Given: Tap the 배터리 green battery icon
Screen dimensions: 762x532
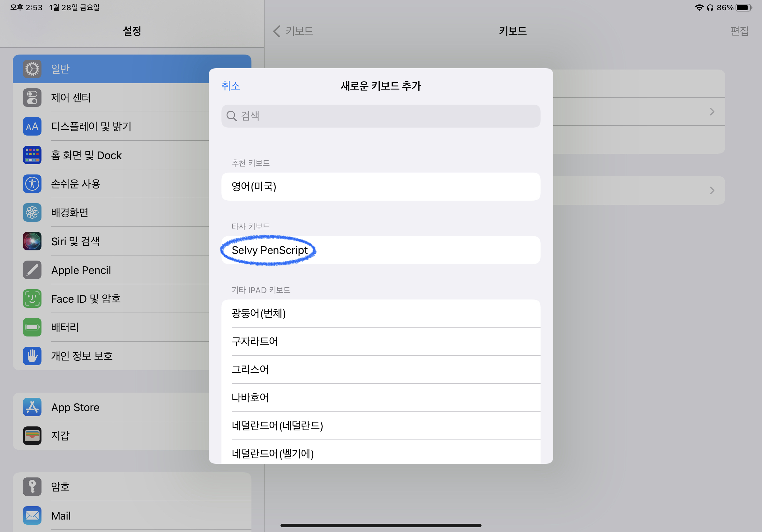Looking at the screenshot, I should click(x=32, y=327).
